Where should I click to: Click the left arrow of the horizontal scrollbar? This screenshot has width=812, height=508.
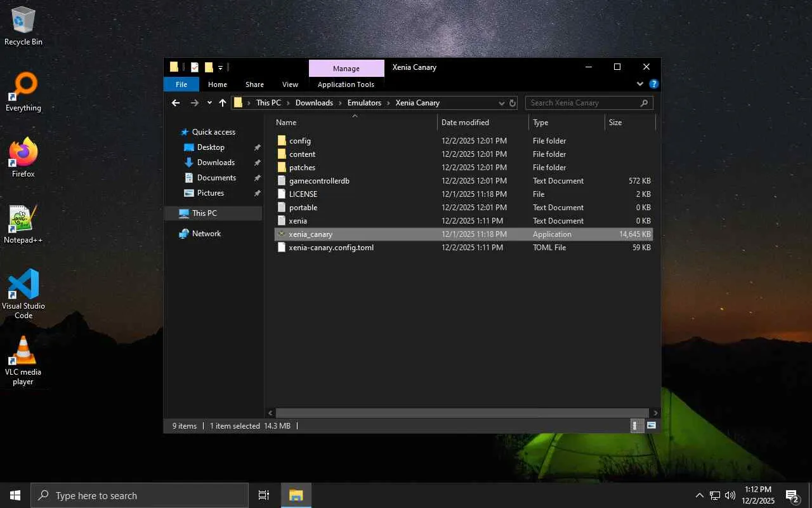(271, 413)
